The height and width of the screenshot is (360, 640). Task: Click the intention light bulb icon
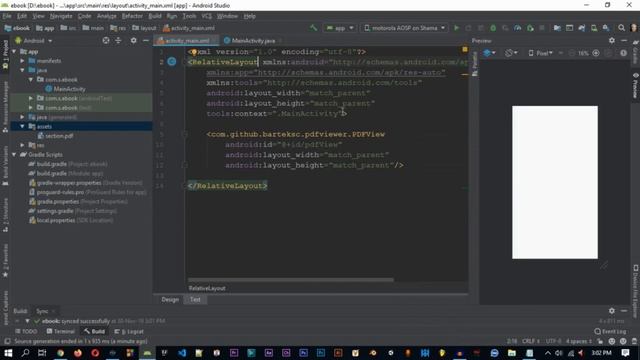tap(194, 52)
